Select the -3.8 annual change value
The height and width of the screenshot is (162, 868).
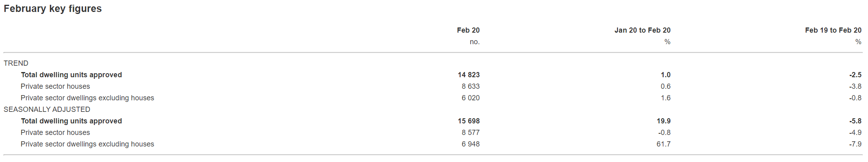(x=855, y=86)
